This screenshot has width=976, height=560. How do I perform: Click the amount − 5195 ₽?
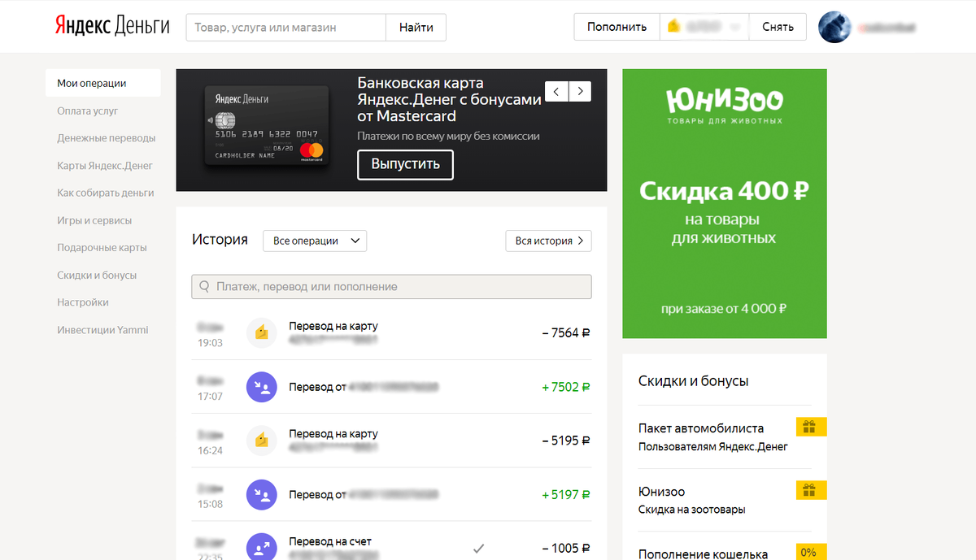pos(566,441)
